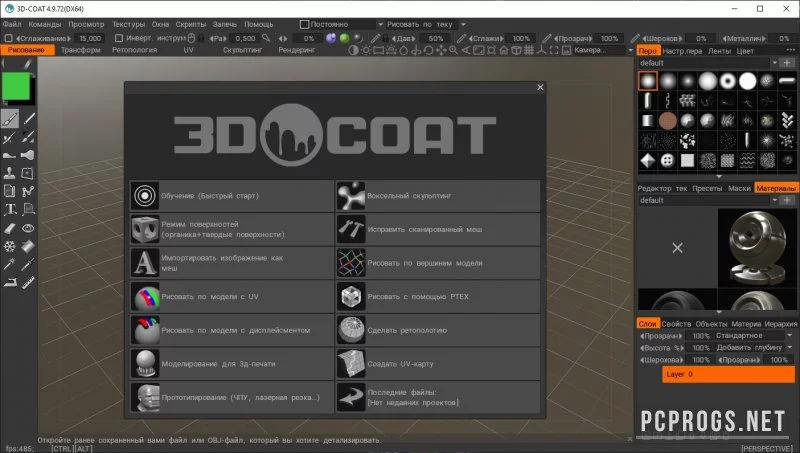The width and height of the screenshot is (800, 453).
Task: Open the Текстуры menu
Action: click(129, 24)
